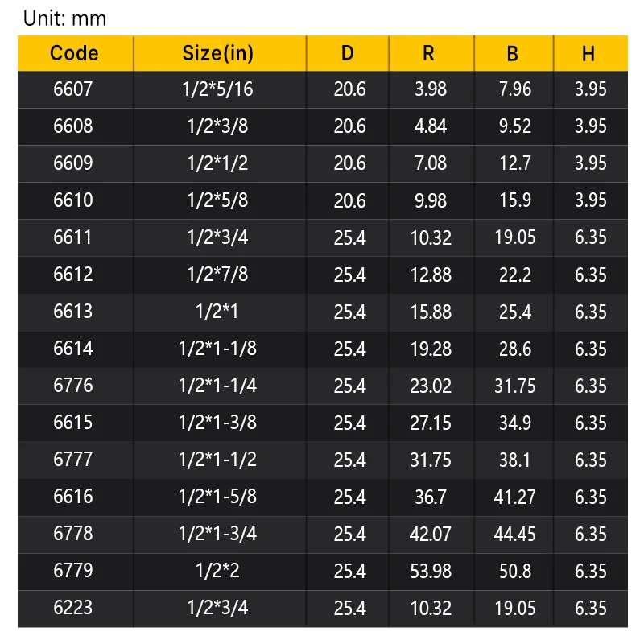
Task: Click code 6223 cell
Action: tap(75, 609)
